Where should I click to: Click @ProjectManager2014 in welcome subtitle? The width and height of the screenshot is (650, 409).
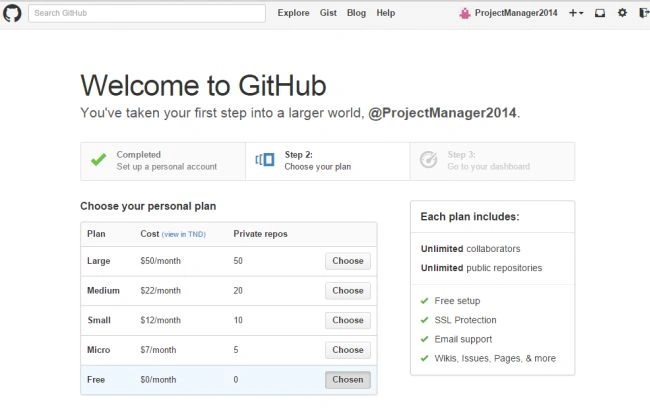pyautogui.click(x=442, y=113)
